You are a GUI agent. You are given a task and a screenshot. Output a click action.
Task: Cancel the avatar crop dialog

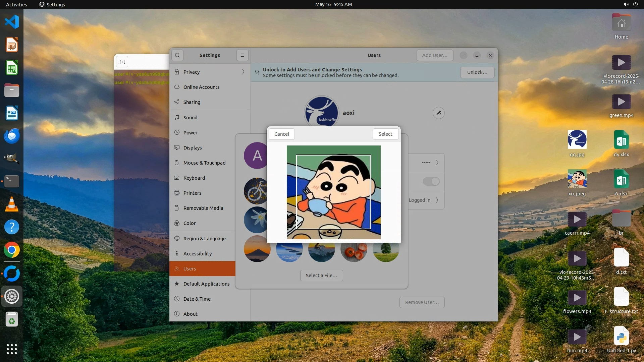coord(281,134)
